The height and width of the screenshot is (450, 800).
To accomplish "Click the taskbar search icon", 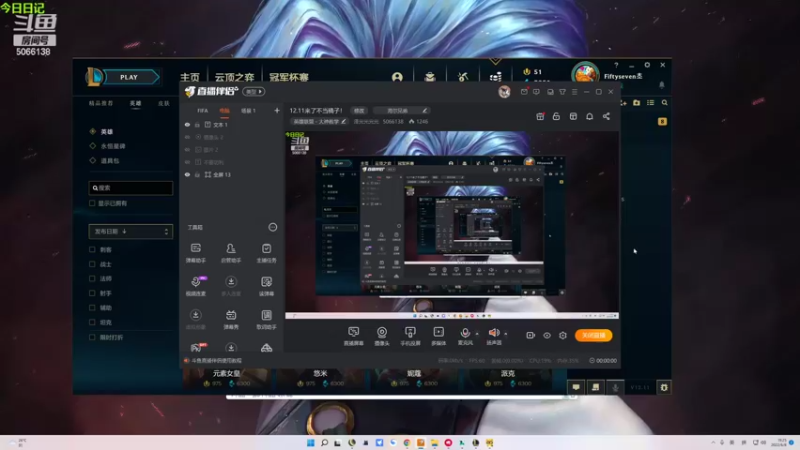I will point(324,443).
